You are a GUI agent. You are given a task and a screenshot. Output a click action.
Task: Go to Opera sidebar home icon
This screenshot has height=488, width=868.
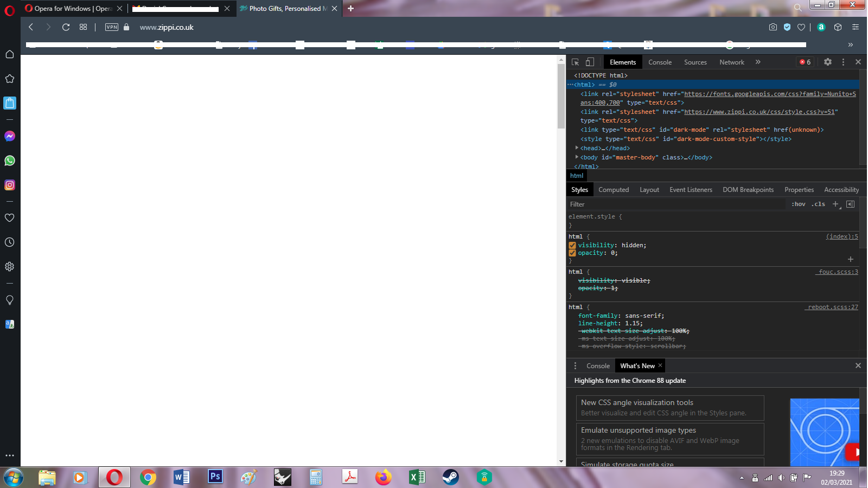point(10,54)
